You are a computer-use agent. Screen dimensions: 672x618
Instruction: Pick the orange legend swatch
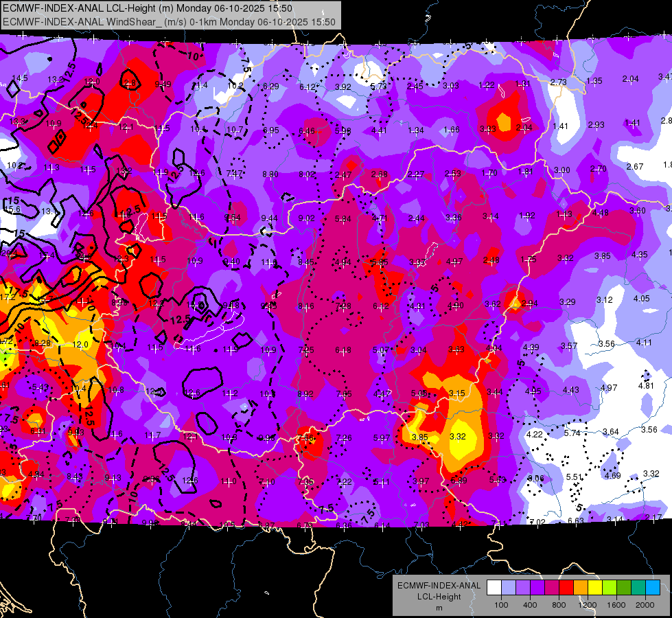coord(581,588)
